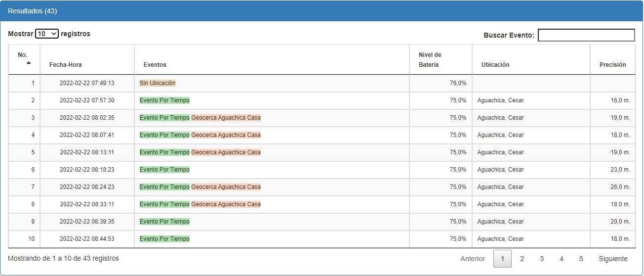Sort by the Fecha-Hora column header
Screen dimensions: 644x276
66,65
